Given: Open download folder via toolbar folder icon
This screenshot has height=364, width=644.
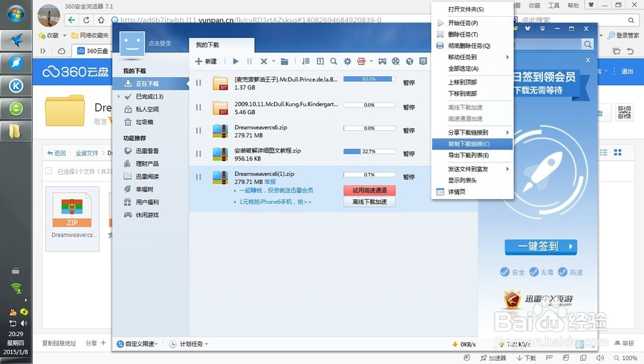Looking at the screenshot, I should click(x=284, y=62).
